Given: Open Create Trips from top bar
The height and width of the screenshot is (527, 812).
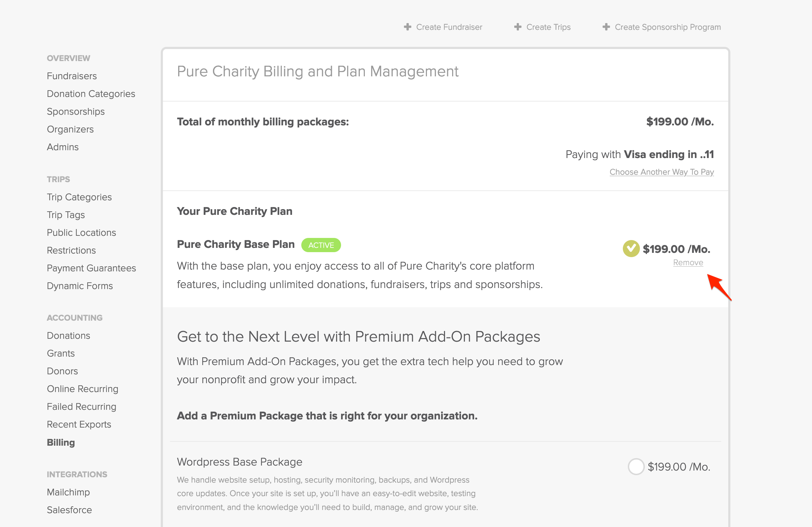Looking at the screenshot, I should coord(548,27).
